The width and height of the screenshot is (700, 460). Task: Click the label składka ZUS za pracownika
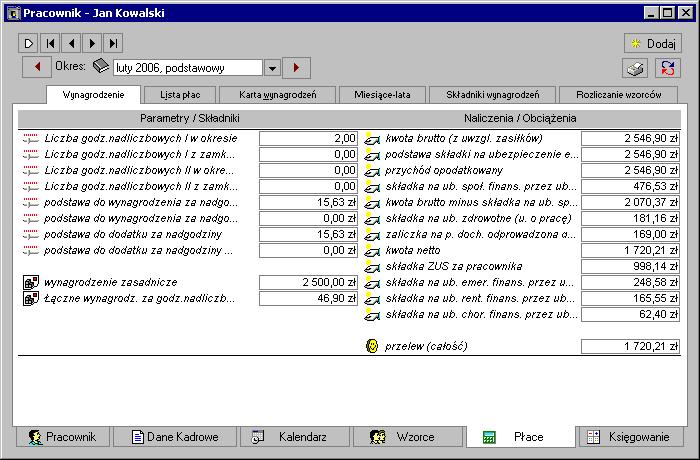point(454,267)
